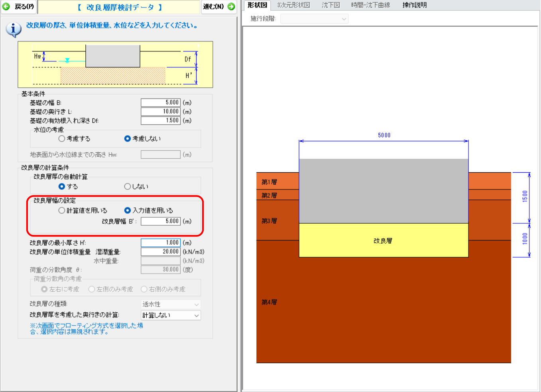Switch to the 3次元形状図 tab
Image resolution: width=541 pixels, height=392 pixels.
pos(293,5)
